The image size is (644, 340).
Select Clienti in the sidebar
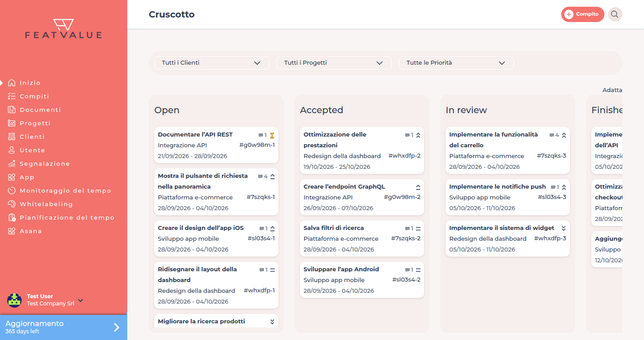click(x=32, y=137)
